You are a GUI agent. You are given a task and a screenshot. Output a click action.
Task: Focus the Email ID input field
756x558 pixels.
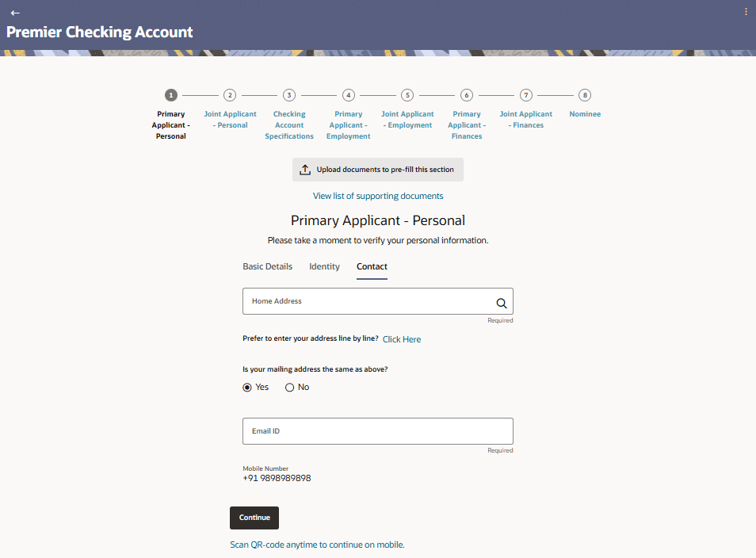click(x=377, y=431)
